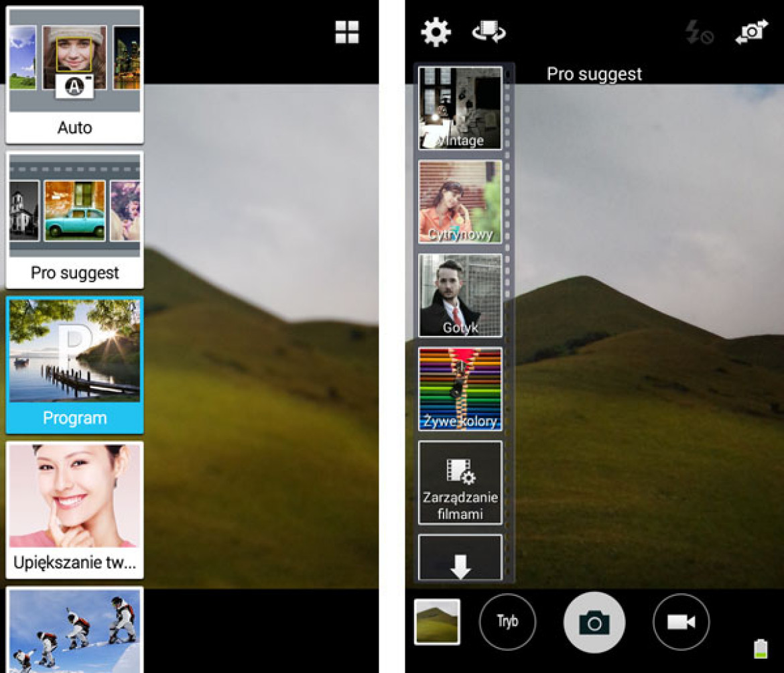Open camera settings gear
This screenshot has width=784, height=673.
coord(436,32)
